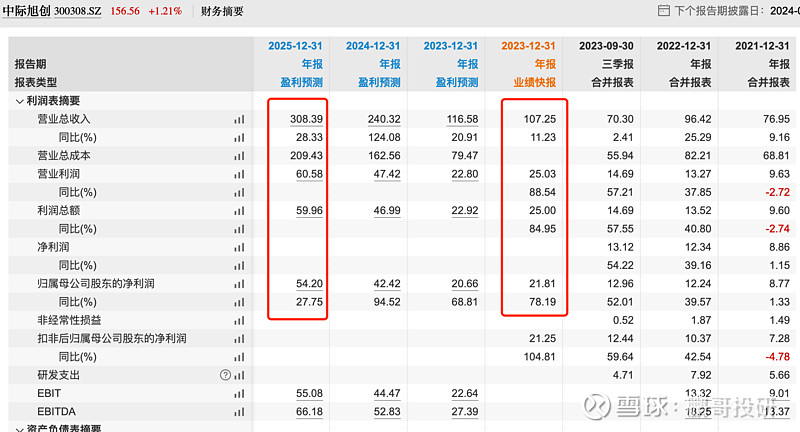The height and width of the screenshot is (432, 800).
Task: Open forecast total profit value 59.96
Action: point(309,211)
